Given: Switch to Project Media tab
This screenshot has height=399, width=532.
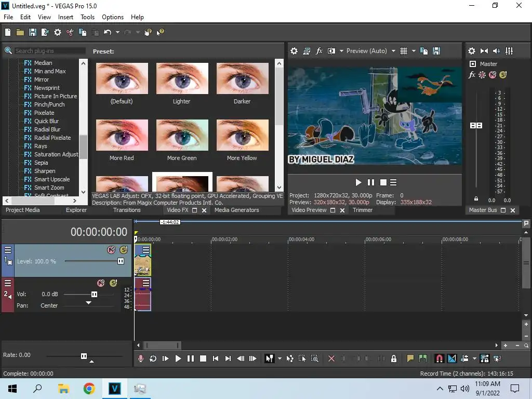Looking at the screenshot, I should (22, 210).
